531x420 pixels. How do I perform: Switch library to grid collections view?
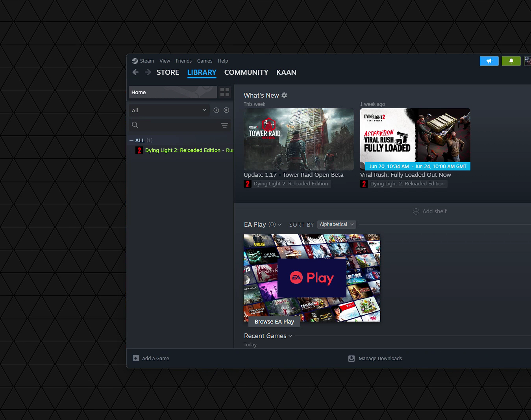(225, 92)
